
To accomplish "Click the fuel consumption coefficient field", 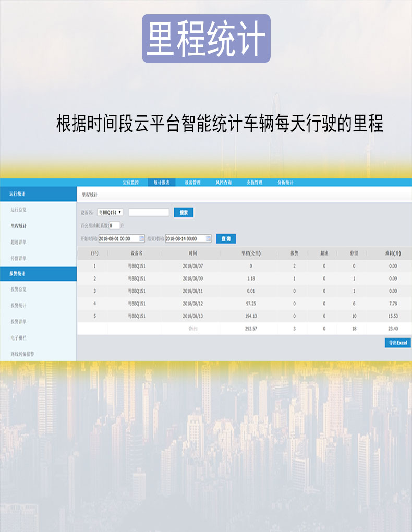I will (114, 225).
